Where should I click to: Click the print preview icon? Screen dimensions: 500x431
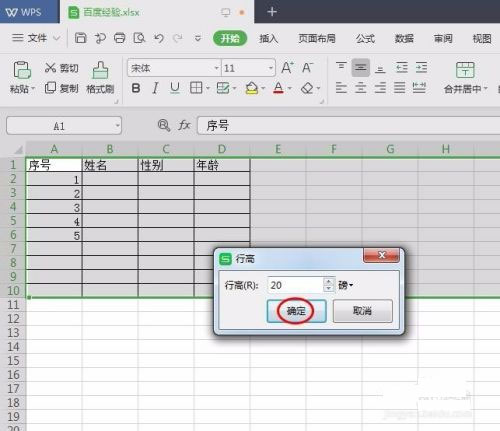(x=139, y=38)
